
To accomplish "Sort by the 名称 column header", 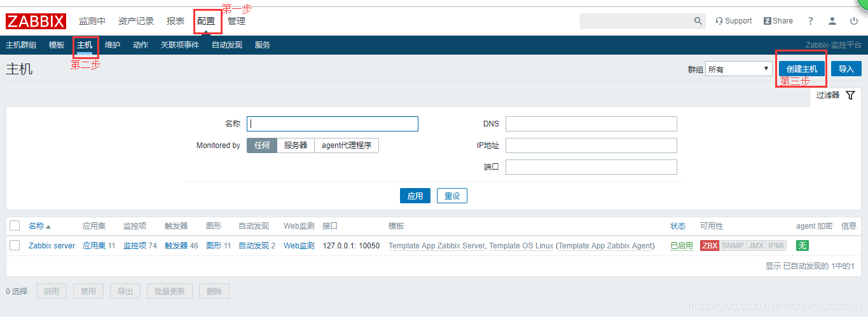I will [39, 226].
